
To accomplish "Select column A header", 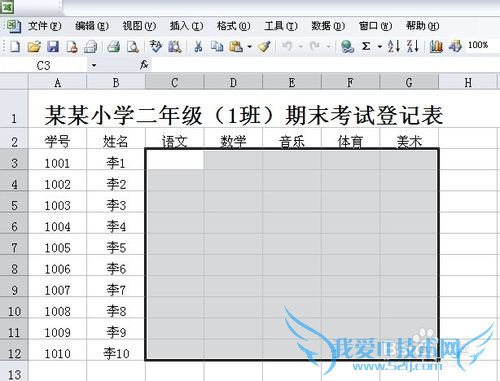I will click(x=58, y=82).
